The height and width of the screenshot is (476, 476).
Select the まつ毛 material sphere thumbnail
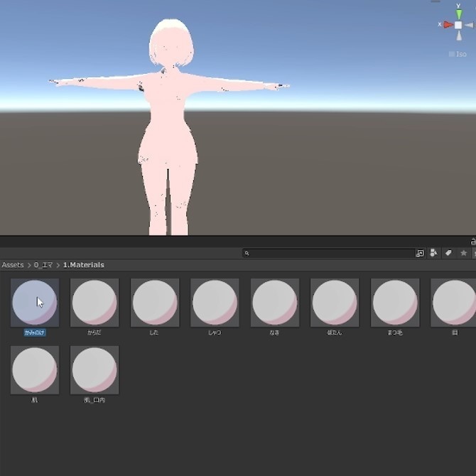pyautogui.click(x=395, y=303)
